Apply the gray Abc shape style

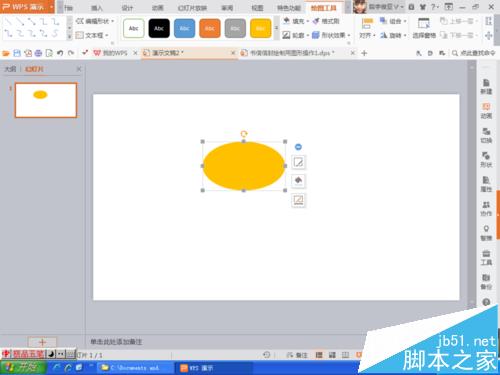[235, 28]
